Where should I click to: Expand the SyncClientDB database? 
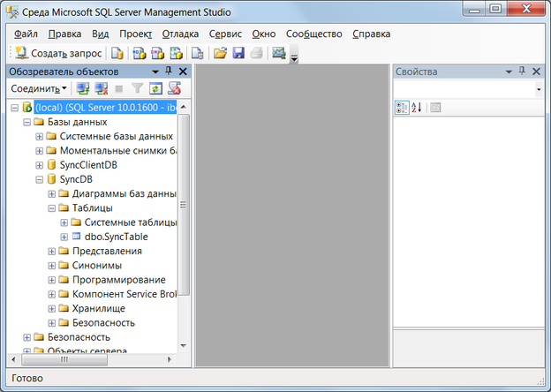[x=40, y=165]
